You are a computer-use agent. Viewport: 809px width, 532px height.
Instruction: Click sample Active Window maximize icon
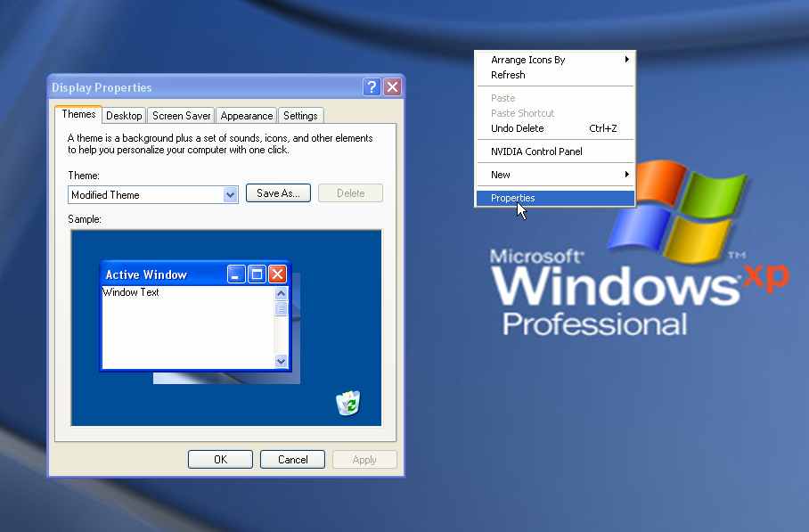click(257, 274)
